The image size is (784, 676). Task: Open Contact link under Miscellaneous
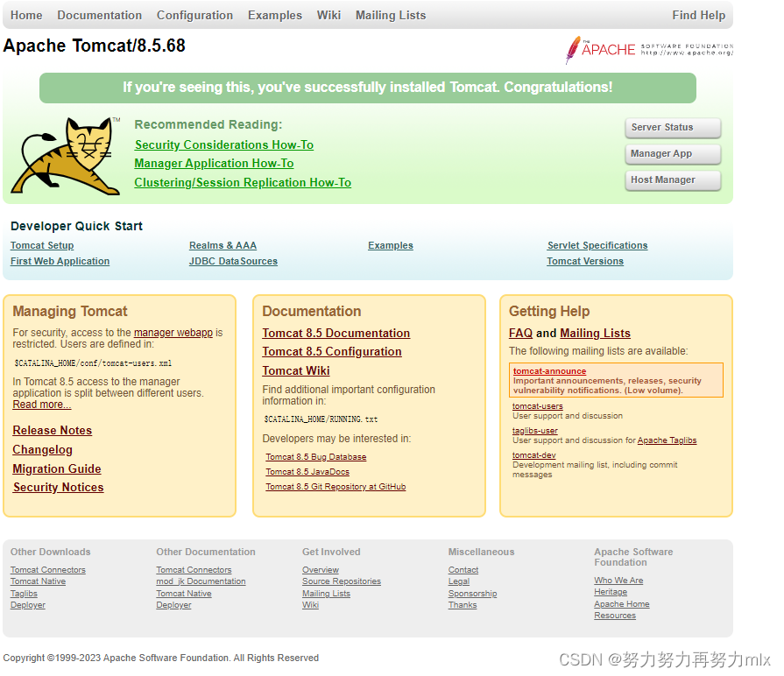(463, 570)
